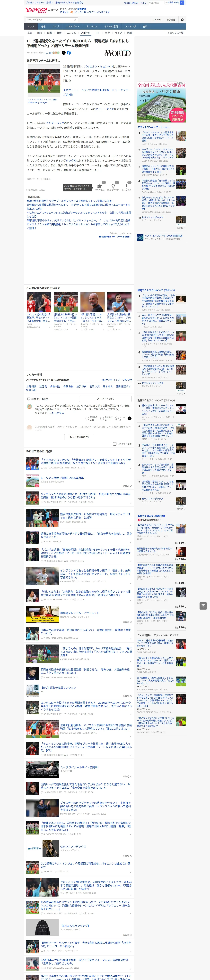Open まさか… シティが敵地で1-3完敗 related link

tap(97, 92)
